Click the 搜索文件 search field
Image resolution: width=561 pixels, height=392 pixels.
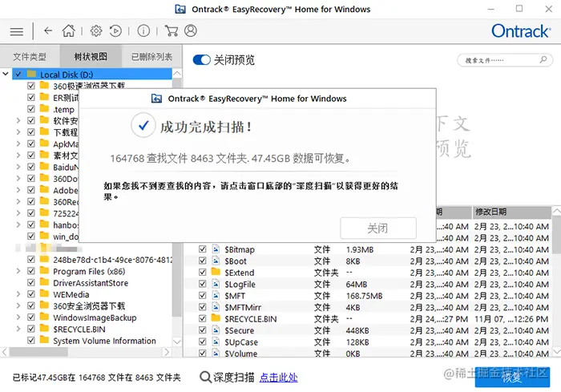coord(505,60)
